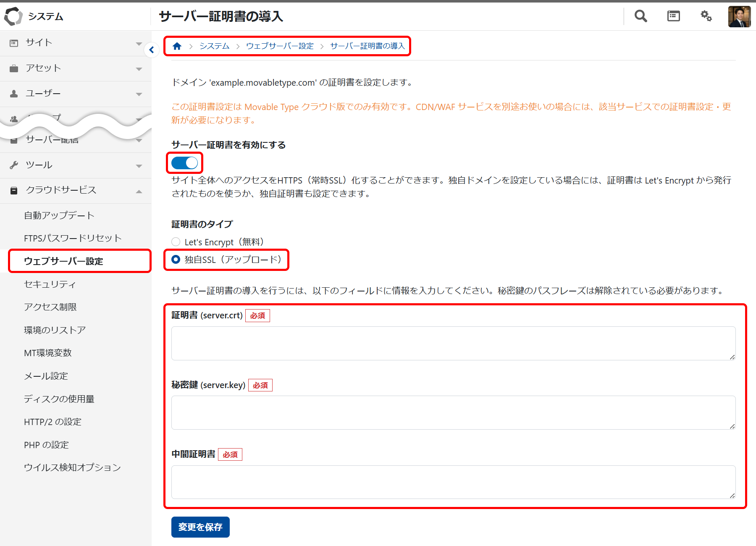The height and width of the screenshot is (546, 756).
Task: Disable the サーバー証明書を有効にする toggle
Action: pos(184,163)
